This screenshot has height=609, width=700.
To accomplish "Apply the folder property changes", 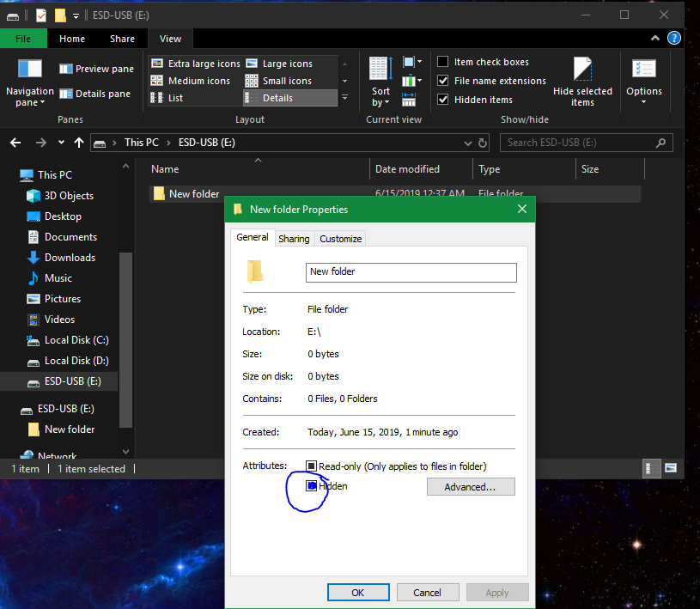I will click(497, 592).
